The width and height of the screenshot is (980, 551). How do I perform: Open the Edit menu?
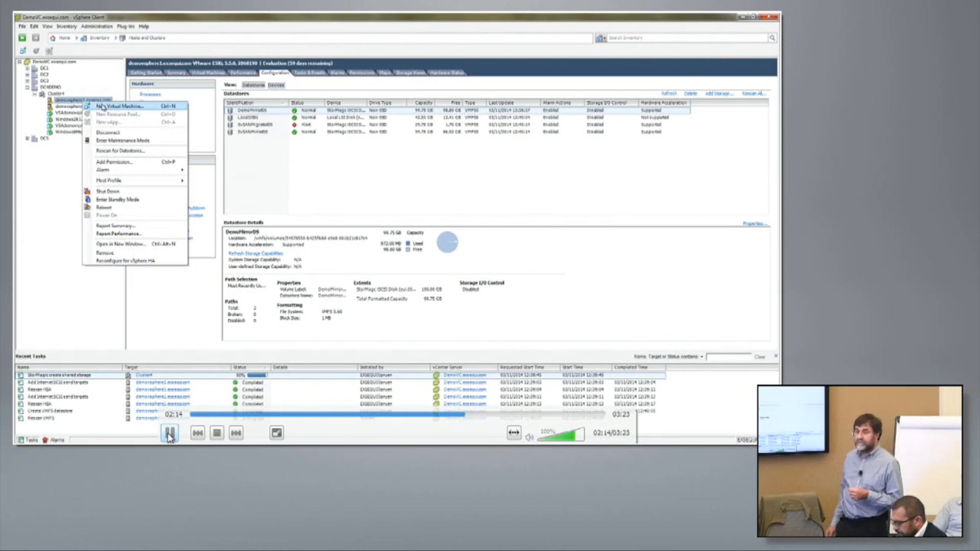point(34,27)
